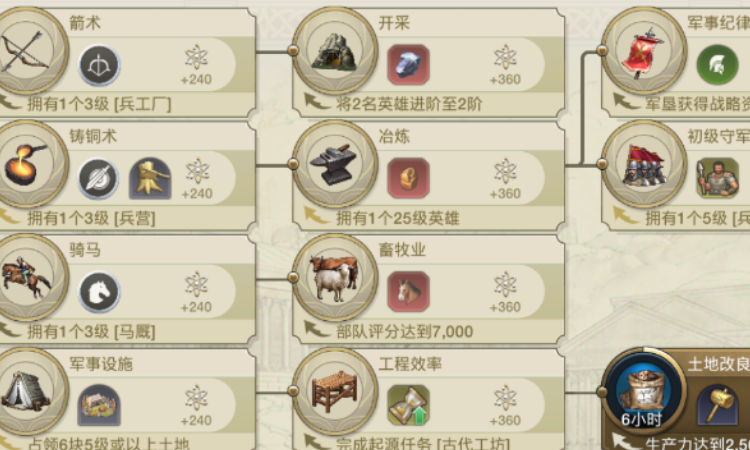Click the horse head reward under 畜牧业

(408, 292)
